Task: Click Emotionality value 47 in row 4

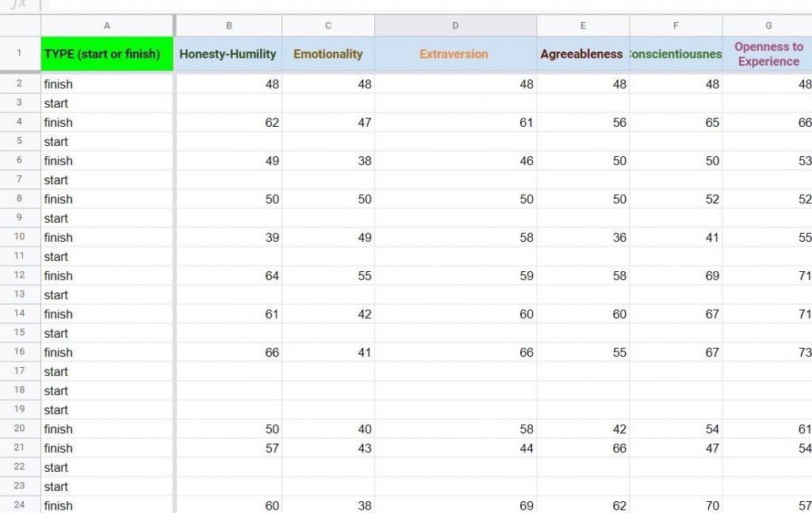Action: point(327,122)
